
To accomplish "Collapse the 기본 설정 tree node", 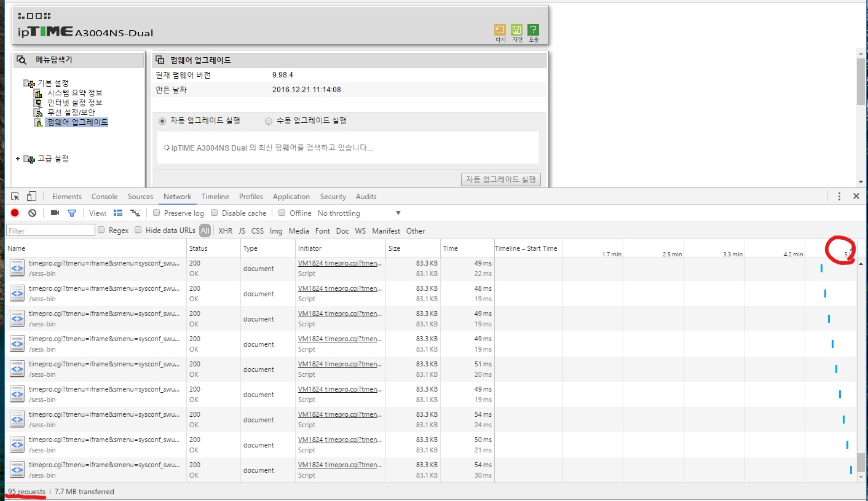I will tap(28, 83).
